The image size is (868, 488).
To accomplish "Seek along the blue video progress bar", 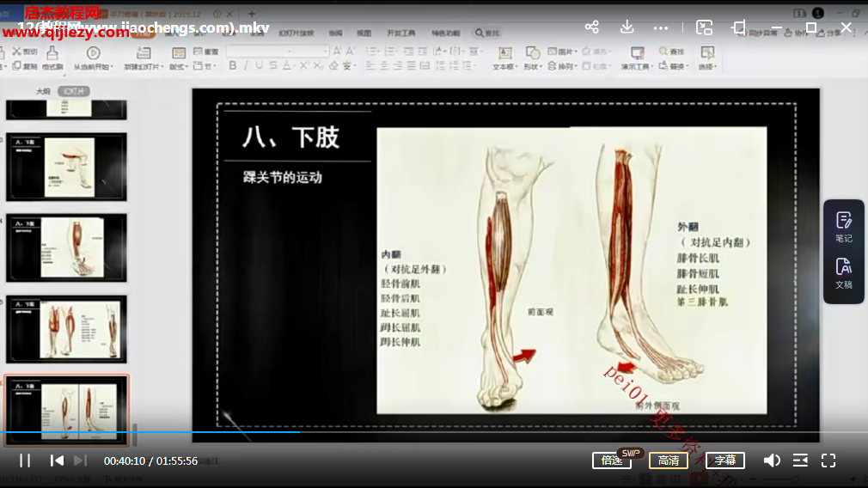I will (150, 432).
